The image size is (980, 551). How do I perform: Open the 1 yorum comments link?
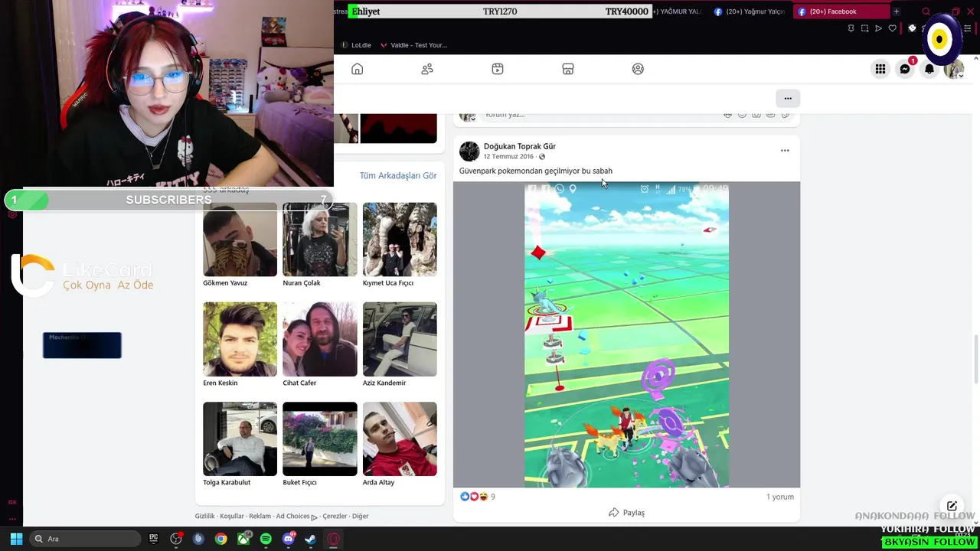pyautogui.click(x=780, y=497)
